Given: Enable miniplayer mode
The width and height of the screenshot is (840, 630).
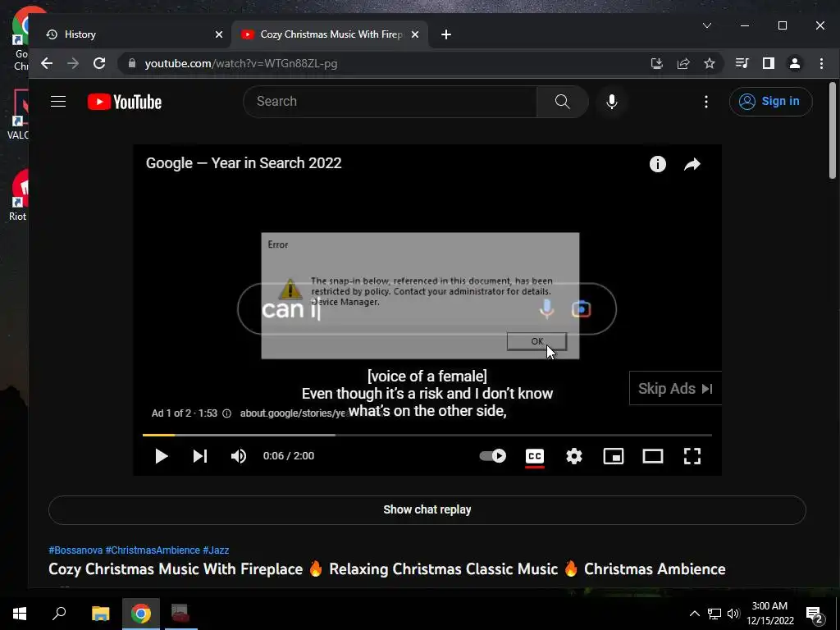Looking at the screenshot, I should coord(614,456).
